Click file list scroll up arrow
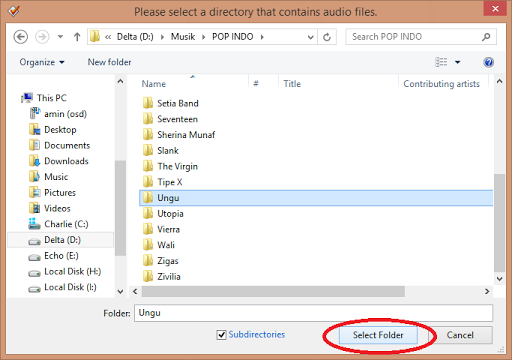512x360 pixels. coord(499,81)
